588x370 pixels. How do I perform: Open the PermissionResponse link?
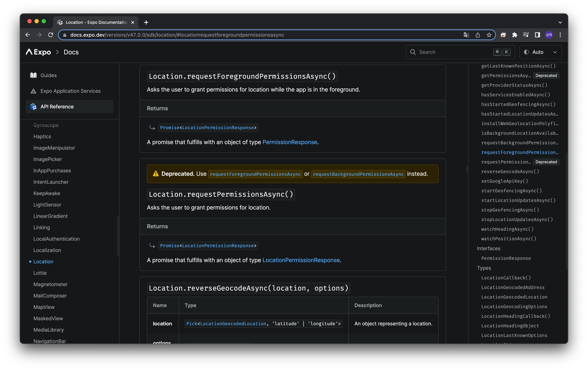coord(290,142)
